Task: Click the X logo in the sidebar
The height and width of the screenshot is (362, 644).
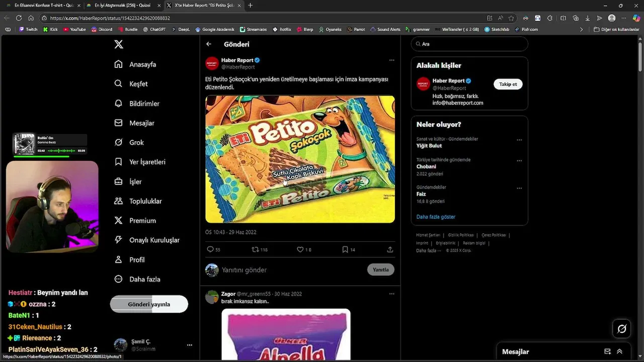Action: (119, 44)
